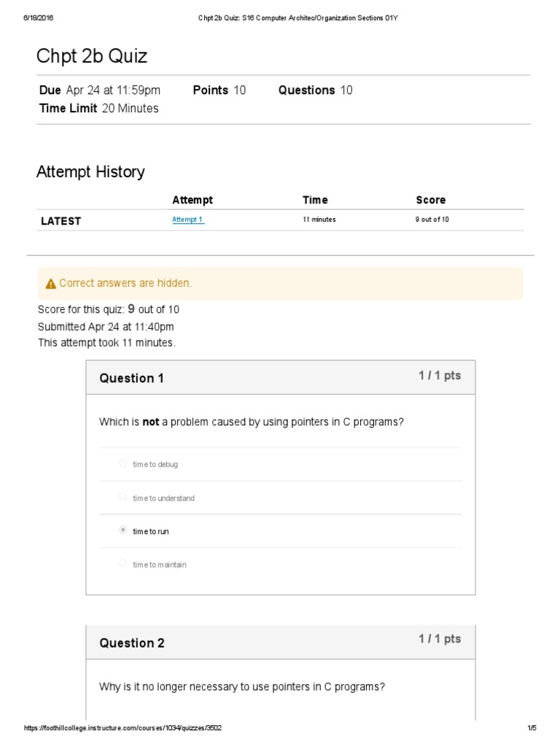Viewport: 560px width, 747px height.
Task: Select the "time to understand" radio option
Action: tap(123, 497)
